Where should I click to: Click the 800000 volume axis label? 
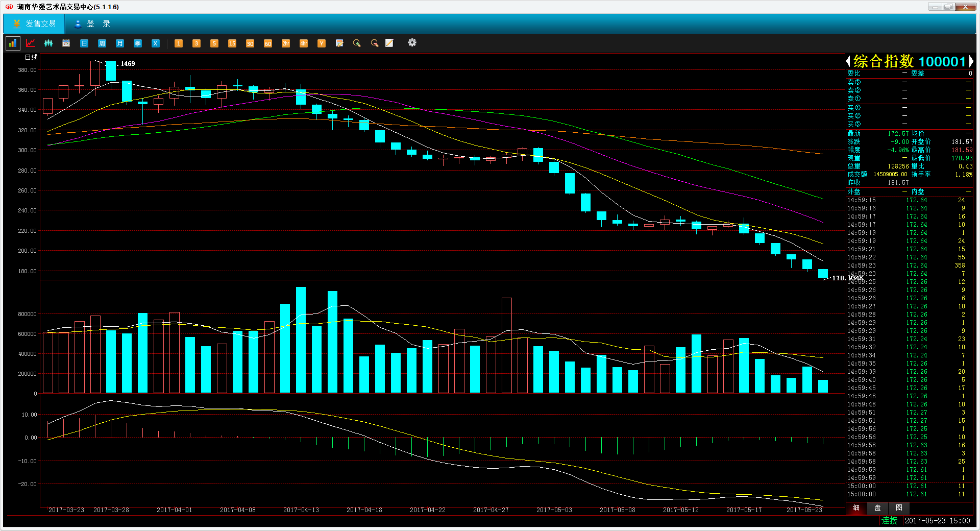tap(28, 314)
